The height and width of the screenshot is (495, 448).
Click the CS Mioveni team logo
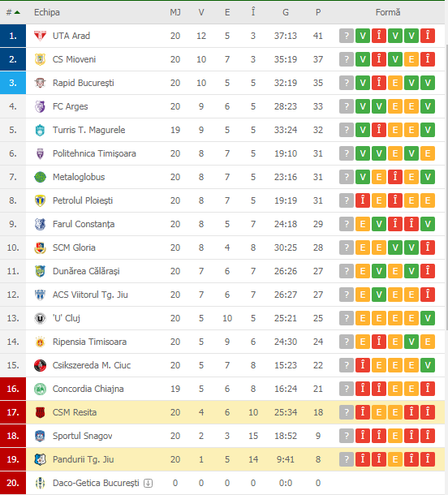[40, 59]
